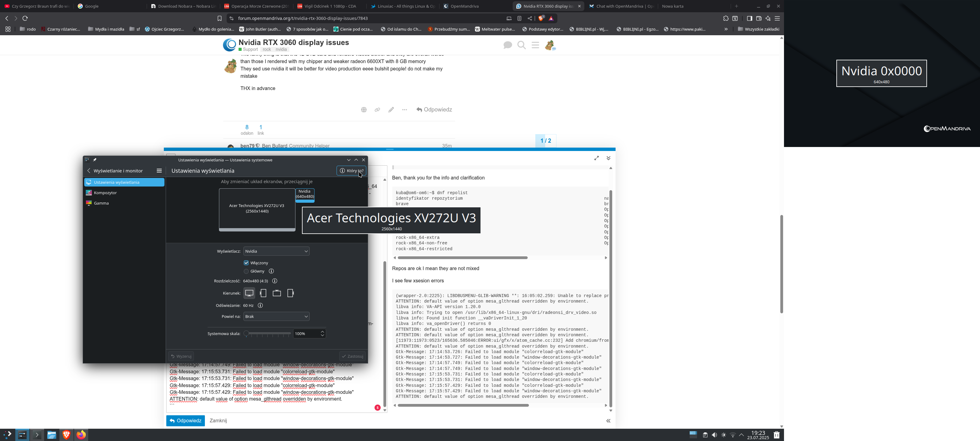This screenshot has height=441, width=980.
Task: Open the Powiel na Brak dropdown
Action: (x=276, y=316)
